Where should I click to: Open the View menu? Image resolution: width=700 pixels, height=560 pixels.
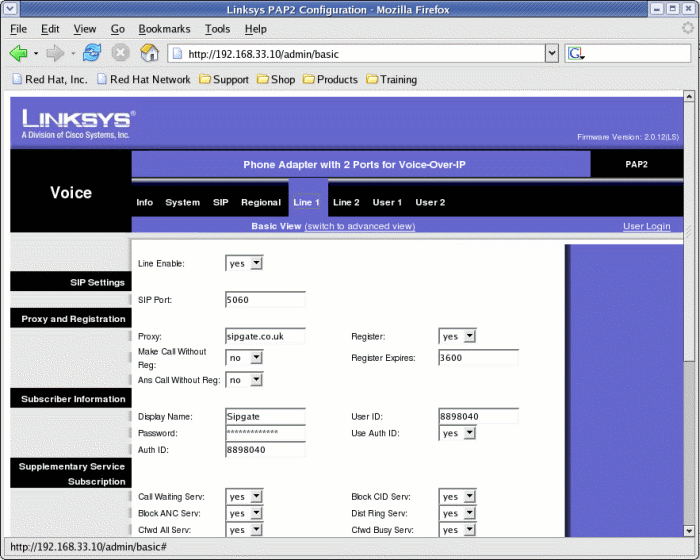85,29
